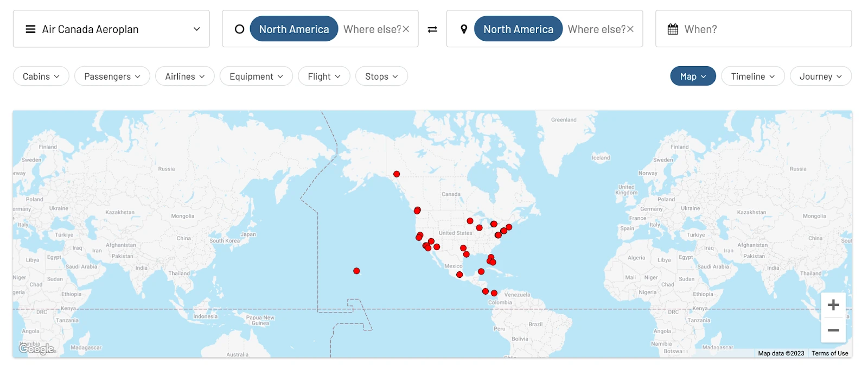The image size is (868, 382).
Task: Click the Australia label on the map
Action: click(237, 354)
